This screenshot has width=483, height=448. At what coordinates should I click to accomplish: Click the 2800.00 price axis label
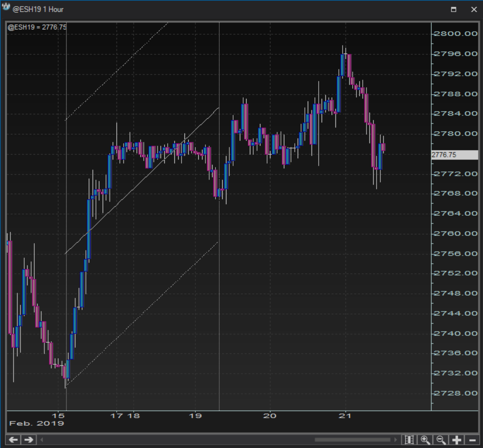(x=456, y=34)
